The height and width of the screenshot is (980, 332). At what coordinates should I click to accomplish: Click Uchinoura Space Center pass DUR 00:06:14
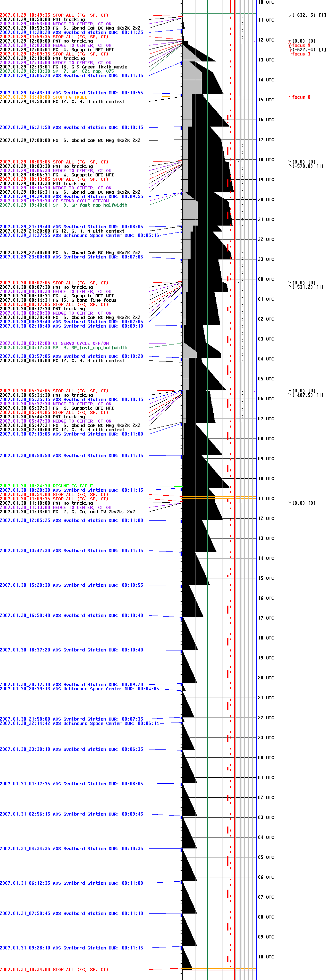pos(79,724)
